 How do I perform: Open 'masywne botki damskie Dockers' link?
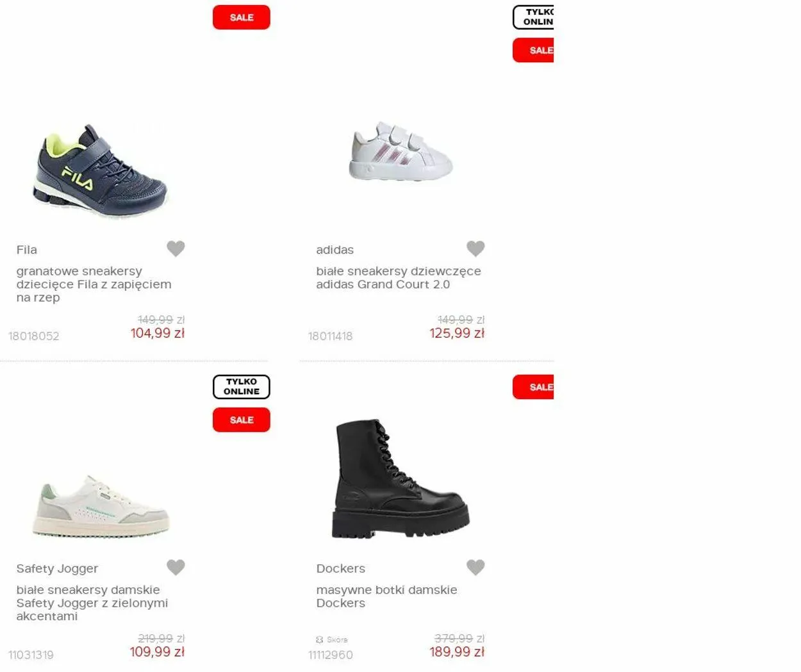click(386, 596)
